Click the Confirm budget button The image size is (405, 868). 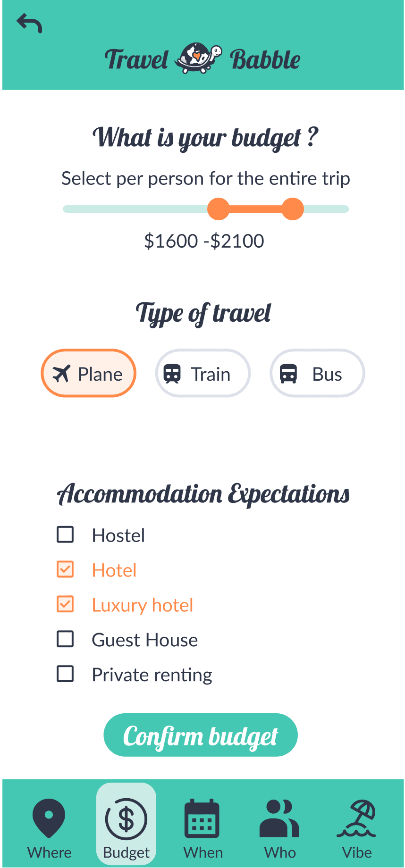tap(201, 735)
